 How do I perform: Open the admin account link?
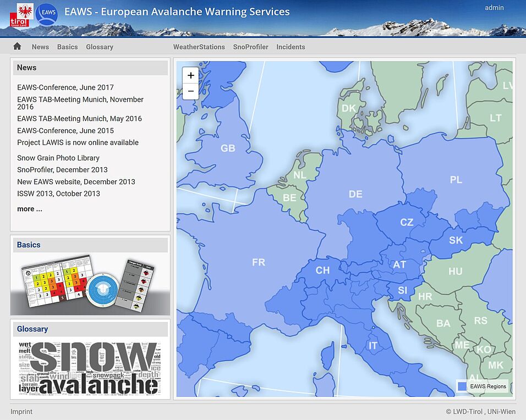click(x=494, y=8)
